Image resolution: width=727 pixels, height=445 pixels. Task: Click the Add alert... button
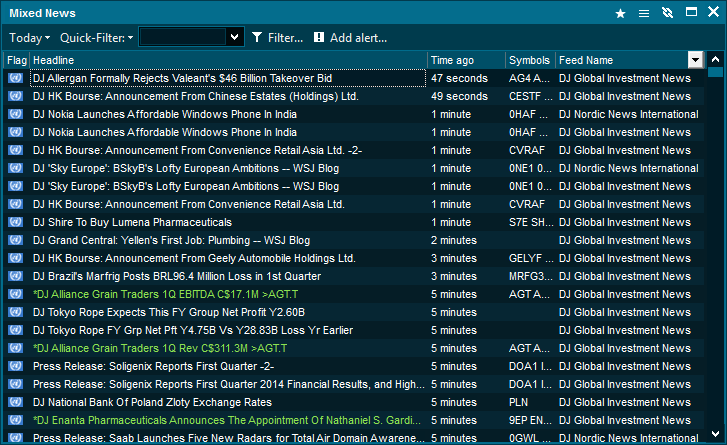click(x=351, y=38)
